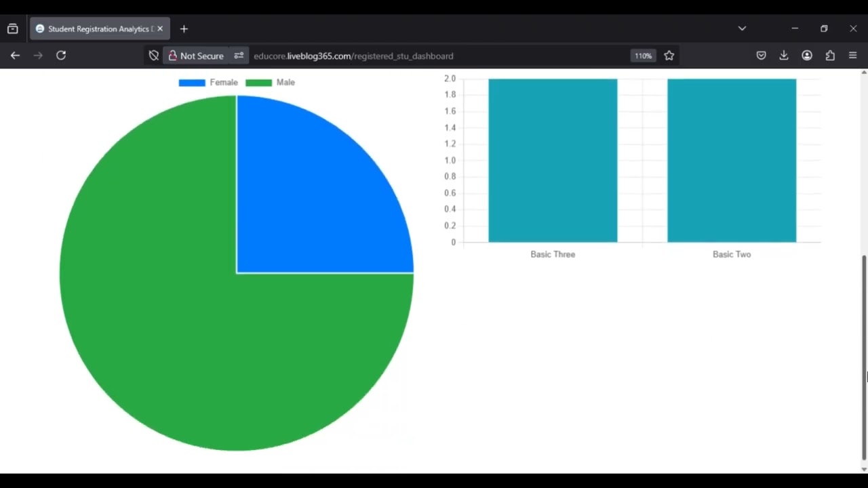The width and height of the screenshot is (868, 488).
Task: Open tracking protection shield icon
Action: pyautogui.click(x=154, y=56)
